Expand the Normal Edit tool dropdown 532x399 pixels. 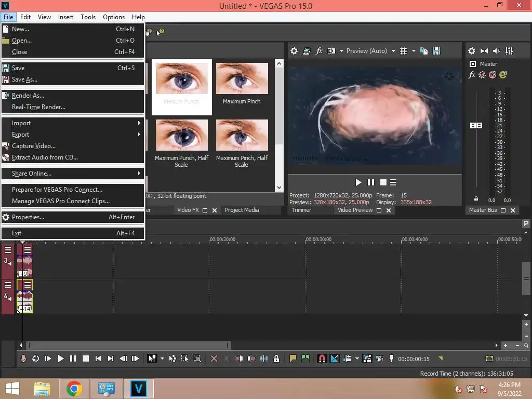point(162,358)
